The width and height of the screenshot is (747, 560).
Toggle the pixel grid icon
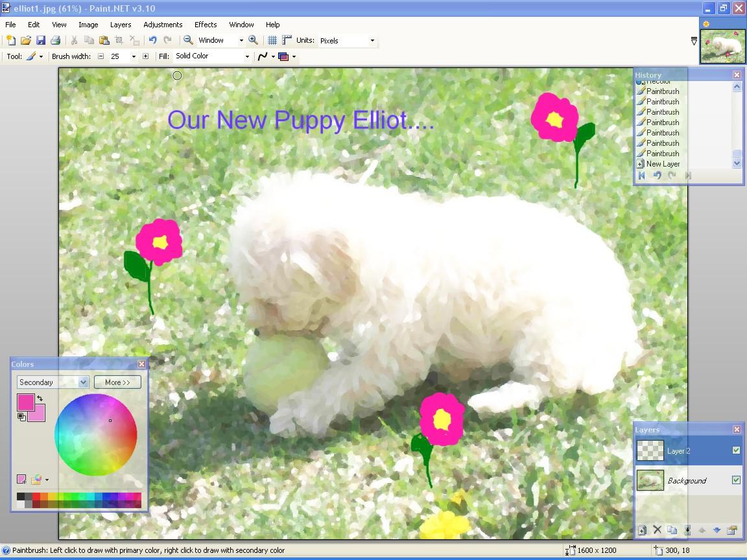click(x=272, y=40)
